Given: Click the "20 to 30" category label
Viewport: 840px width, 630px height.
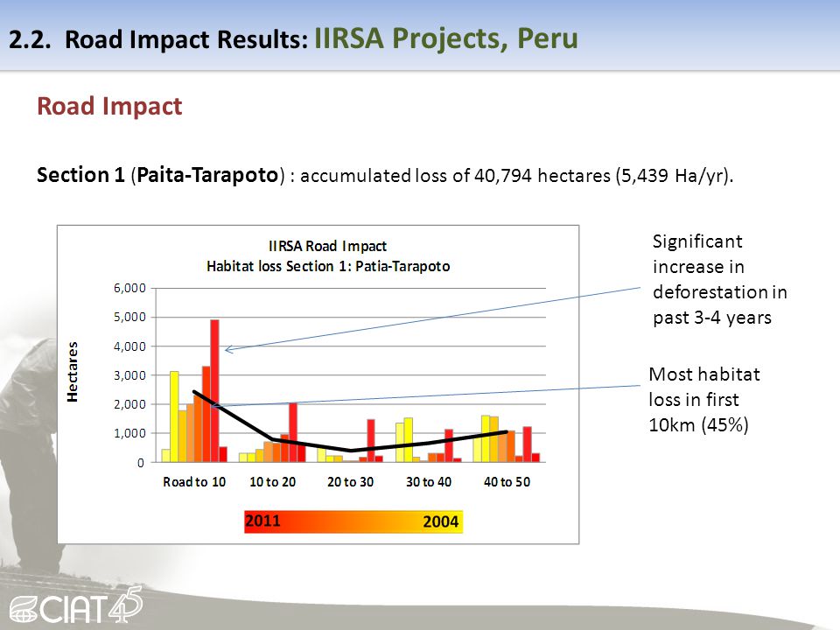Looking at the screenshot, I should click(x=350, y=482).
